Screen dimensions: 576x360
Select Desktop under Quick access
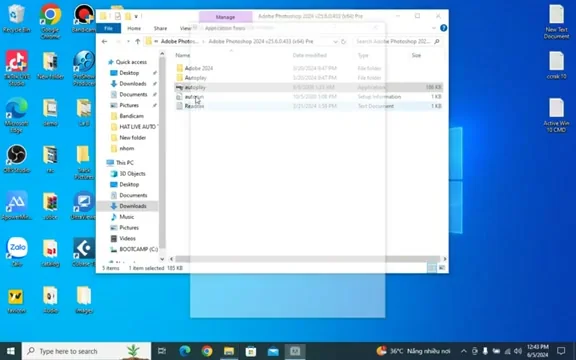(129, 73)
